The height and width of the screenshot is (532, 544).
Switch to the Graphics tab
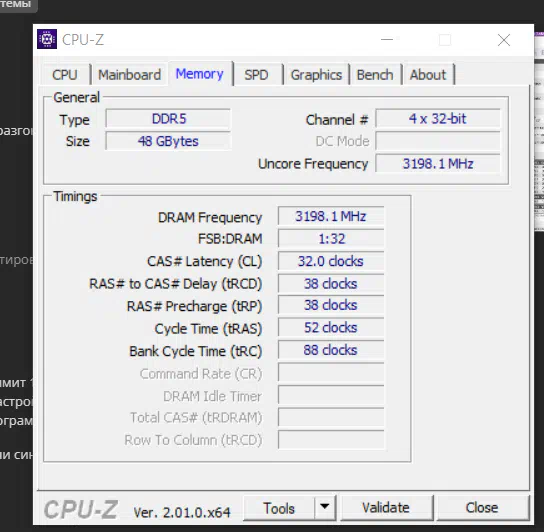pos(316,75)
